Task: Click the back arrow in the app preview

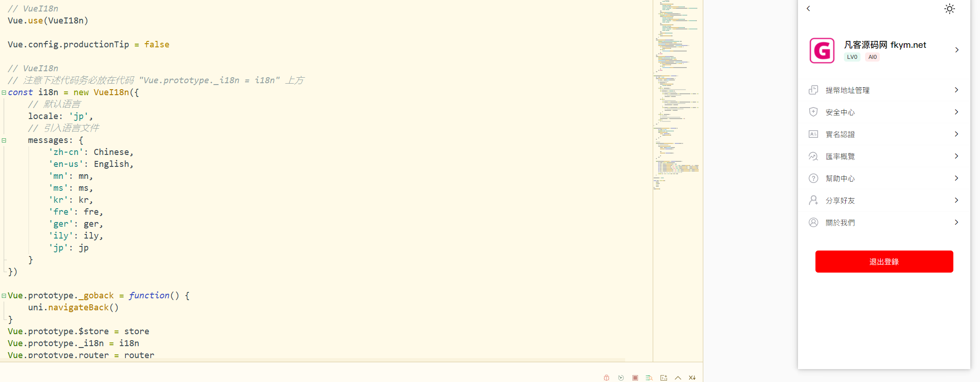Action: 809,9
